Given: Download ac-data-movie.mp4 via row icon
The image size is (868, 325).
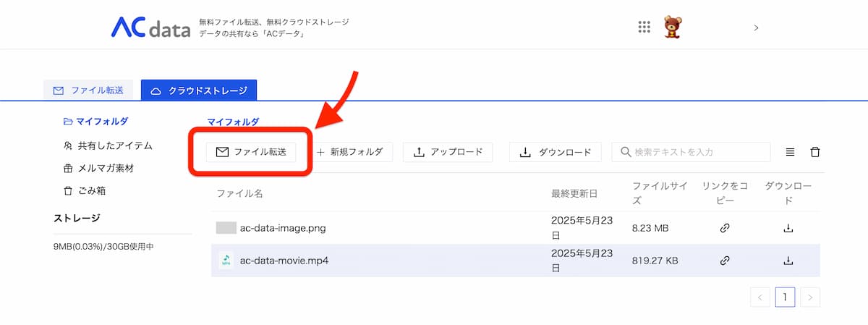Looking at the screenshot, I should pyautogui.click(x=788, y=261).
